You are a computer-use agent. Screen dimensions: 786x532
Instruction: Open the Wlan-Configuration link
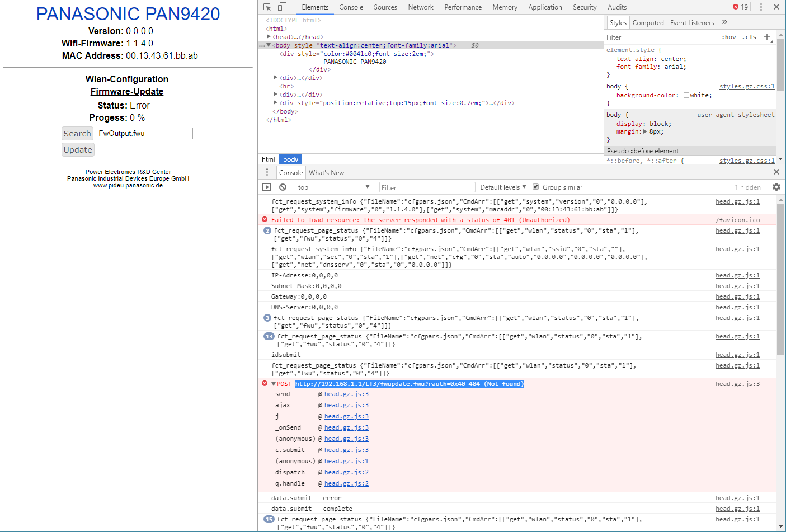pyautogui.click(x=127, y=79)
